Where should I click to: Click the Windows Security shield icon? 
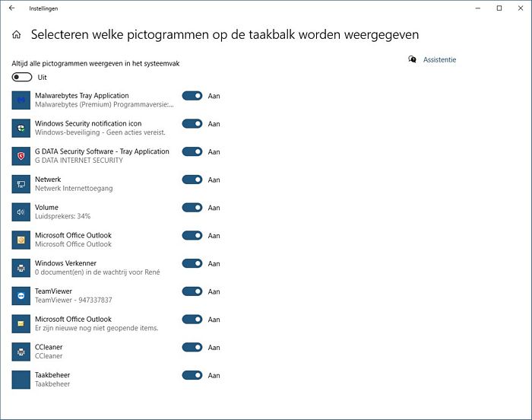tap(21, 128)
